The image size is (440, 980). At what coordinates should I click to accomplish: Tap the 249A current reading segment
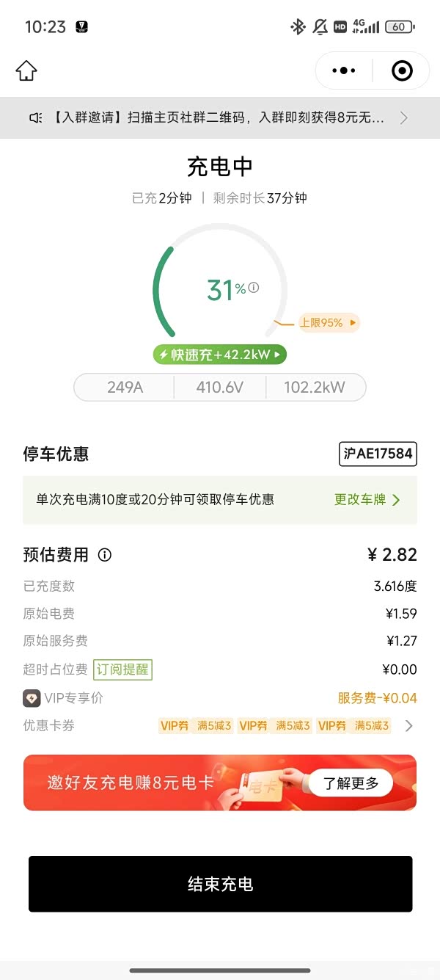click(125, 388)
